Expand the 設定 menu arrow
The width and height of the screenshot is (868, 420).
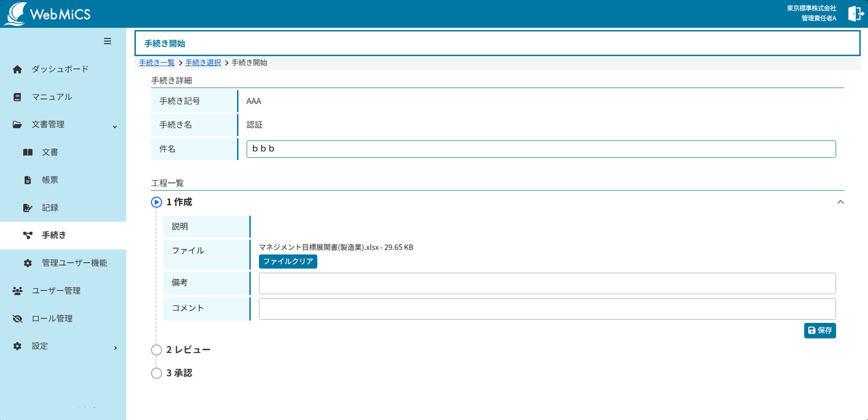pos(115,348)
